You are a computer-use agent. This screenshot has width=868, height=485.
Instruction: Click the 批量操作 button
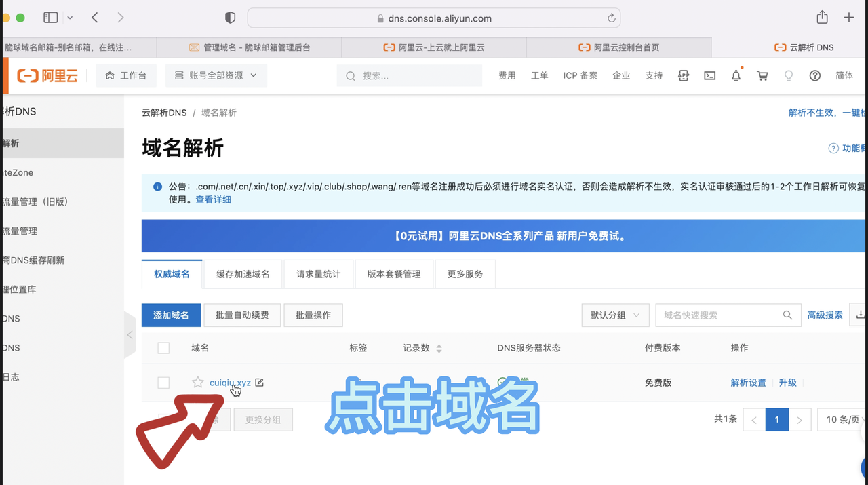[313, 315]
